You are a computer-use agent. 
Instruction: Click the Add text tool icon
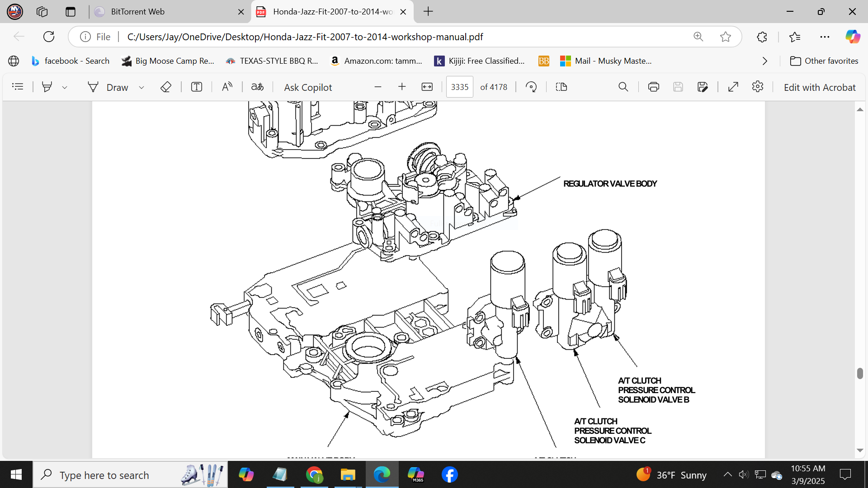coord(197,87)
